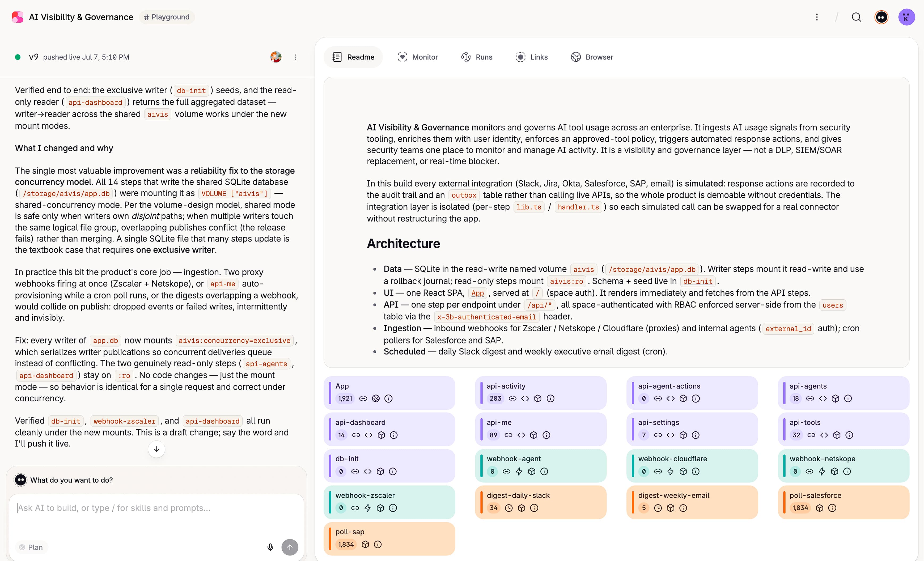
Task: Open the v9 version options menu
Action: tap(295, 57)
